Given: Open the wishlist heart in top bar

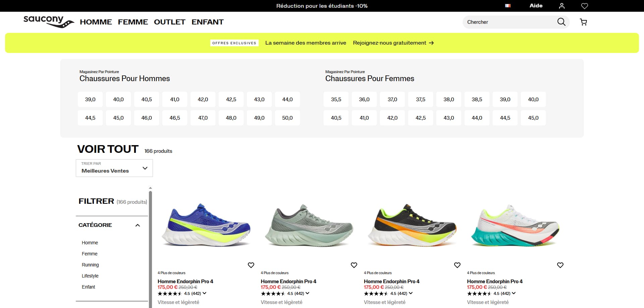Looking at the screenshot, I should coord(585,6).
